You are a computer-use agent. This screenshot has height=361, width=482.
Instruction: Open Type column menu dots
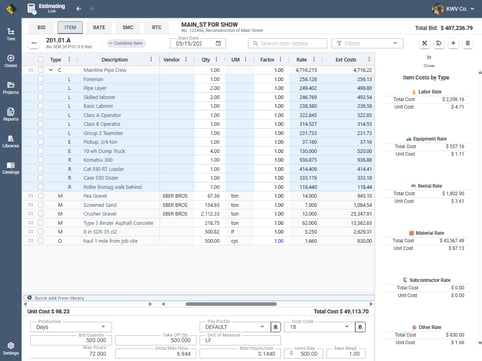click(x=69, y=59)
